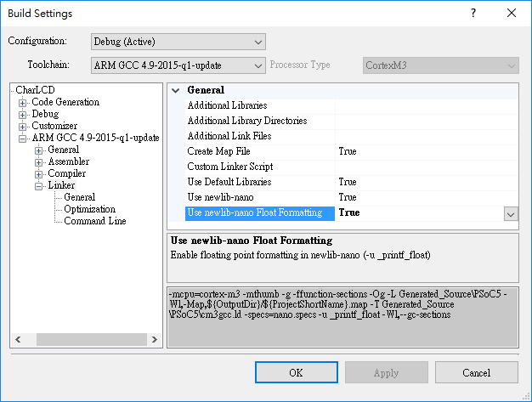
Task: Collapse the General property section chevron
Action: click(x=176, y=90)
